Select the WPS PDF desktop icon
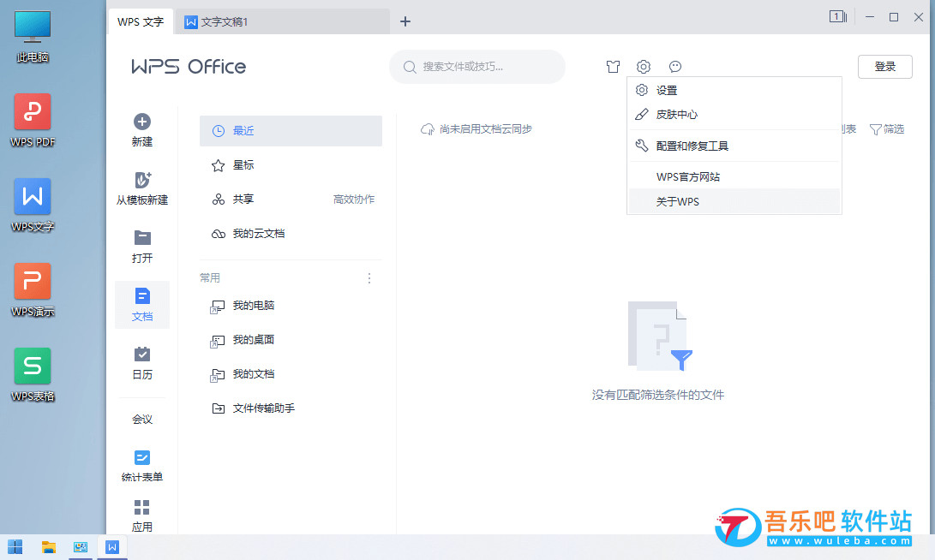Image resolution: width=935 pixels, height=560 pixels. point(33,121)
